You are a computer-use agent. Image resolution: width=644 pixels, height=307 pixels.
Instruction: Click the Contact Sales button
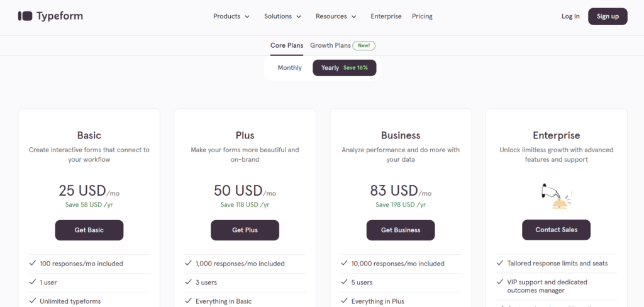tap(556, 230)
